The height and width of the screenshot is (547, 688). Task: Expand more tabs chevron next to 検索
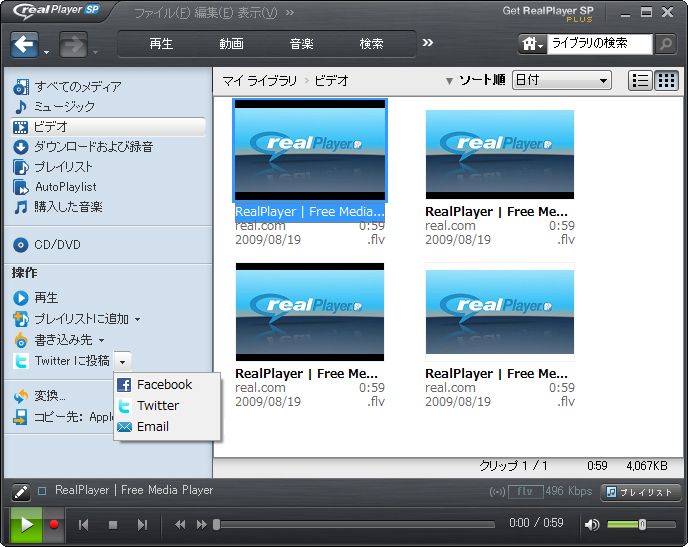(x=428, y=43)
